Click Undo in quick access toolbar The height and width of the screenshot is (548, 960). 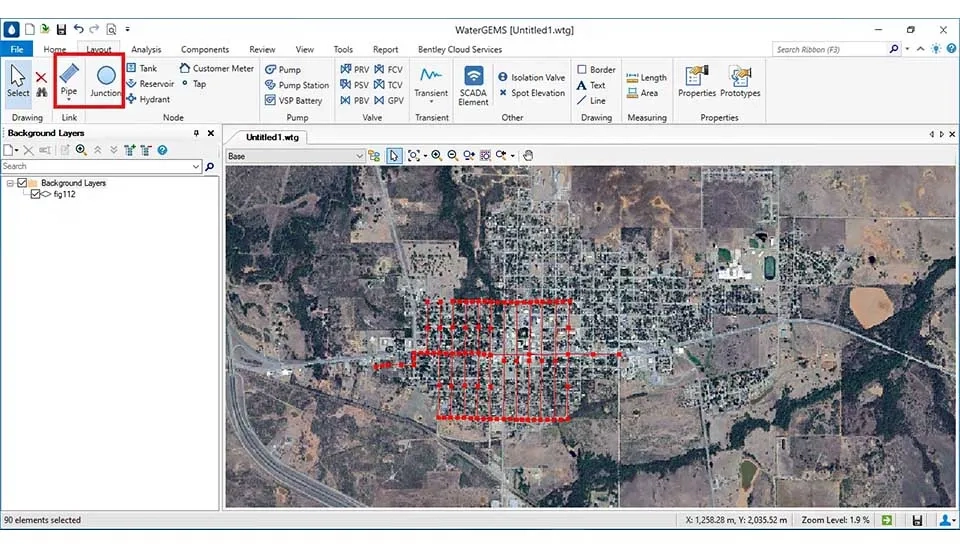pyautogui.click(x=78, y=29)
